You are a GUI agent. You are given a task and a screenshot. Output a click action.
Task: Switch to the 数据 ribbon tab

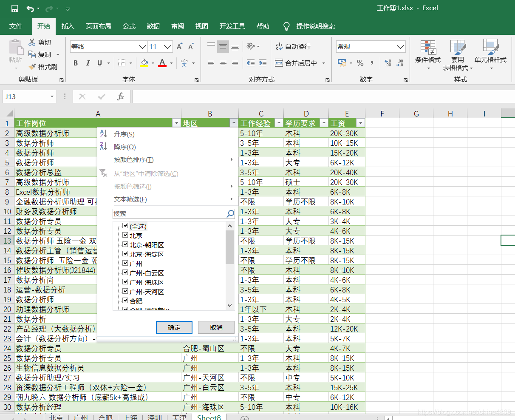click(x=153, y=26)
